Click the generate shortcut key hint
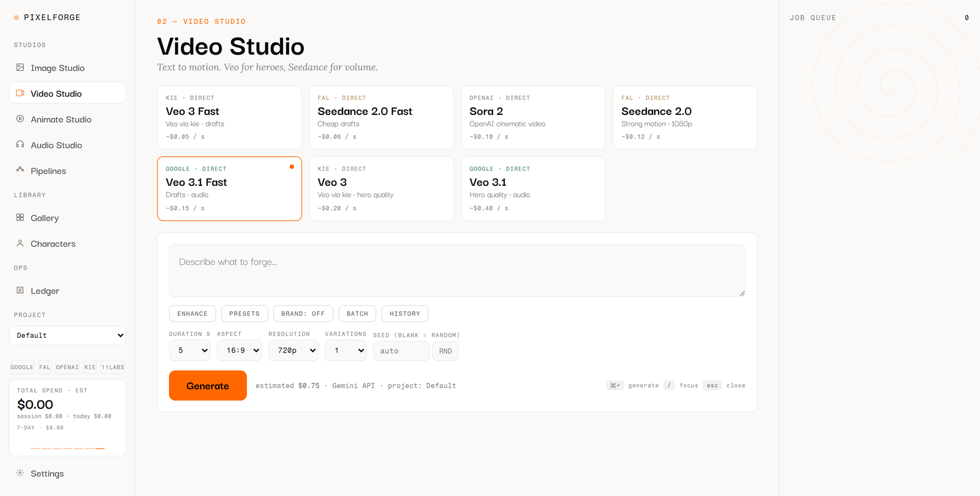This screenshot has width=980, height=496. click(x=615, y=385)
